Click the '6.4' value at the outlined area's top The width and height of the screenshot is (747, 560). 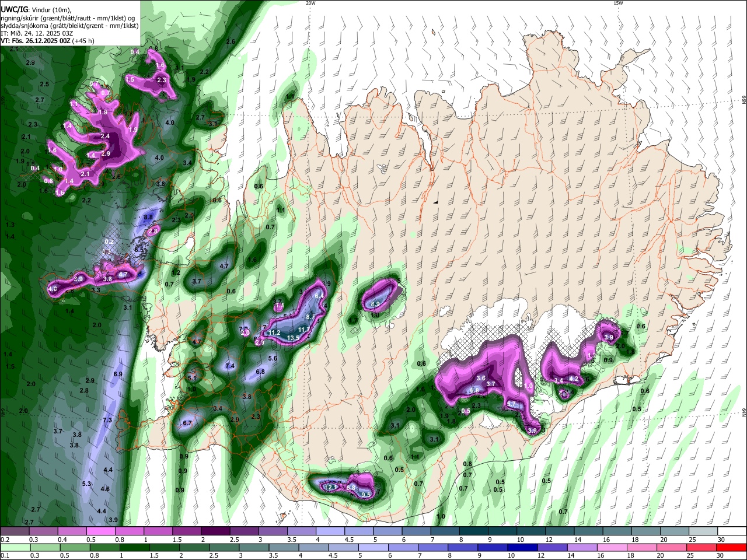point(319,296)
